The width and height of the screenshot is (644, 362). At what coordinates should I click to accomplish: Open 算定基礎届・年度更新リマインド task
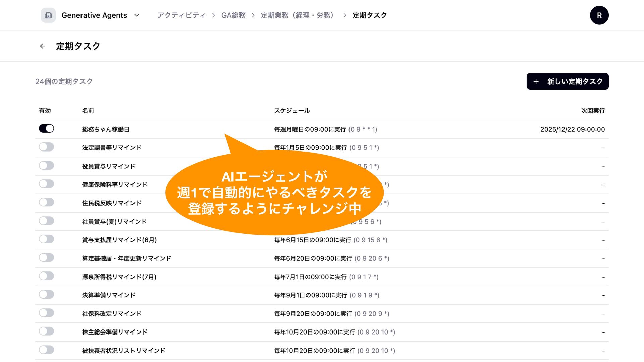(127, 258)
